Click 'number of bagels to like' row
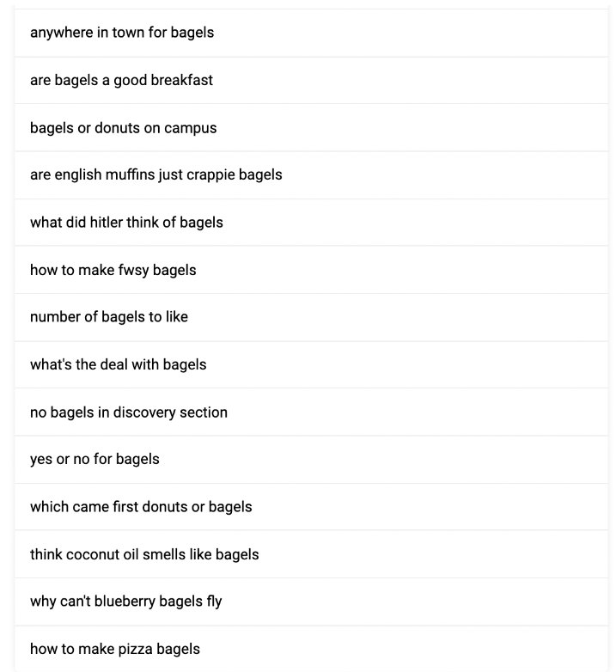This screenshot has width=616, height=672. (108, 317)
